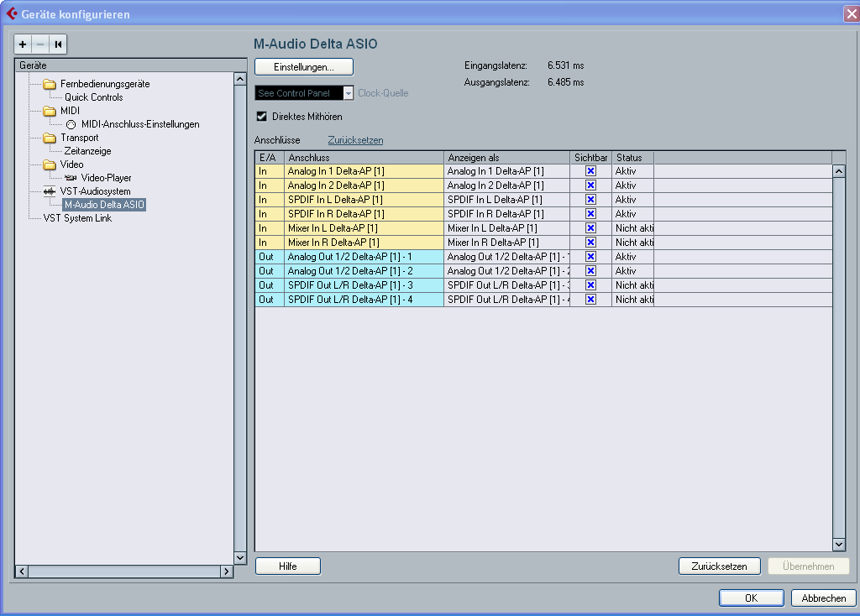This screenshot has width=860, height=616.
Task: Click the Fernbedienungsgeräte tree label
Action: (105, 84)
